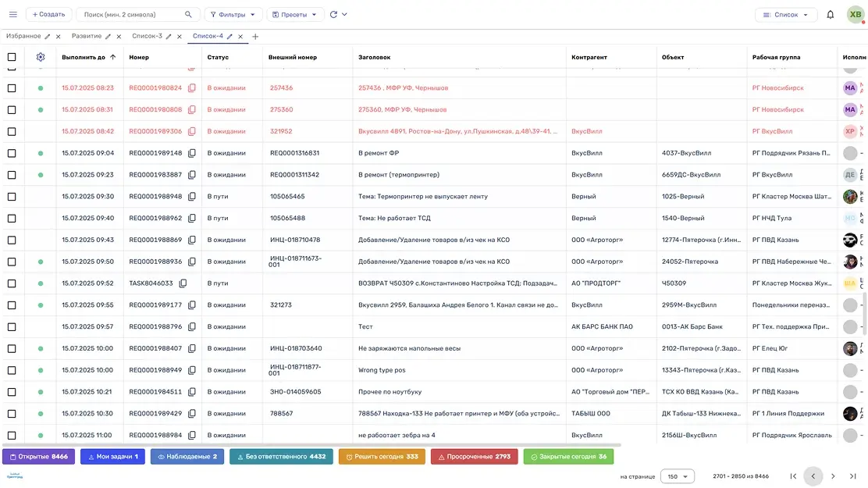Change rows per page from 150
Image resolution: width=868 pixels, height=488 pixels.
click(x=677, y=476)
